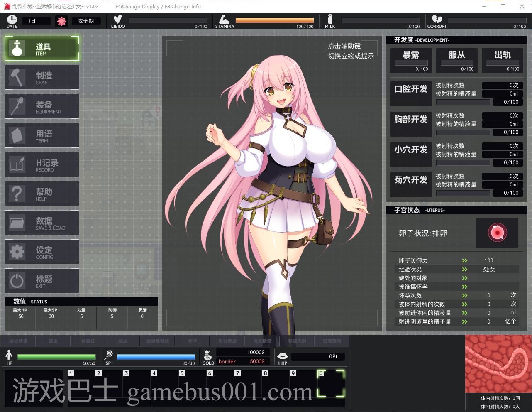Click the 1日 date value
This screenshot has width=532, height=412.
point(36,21)
